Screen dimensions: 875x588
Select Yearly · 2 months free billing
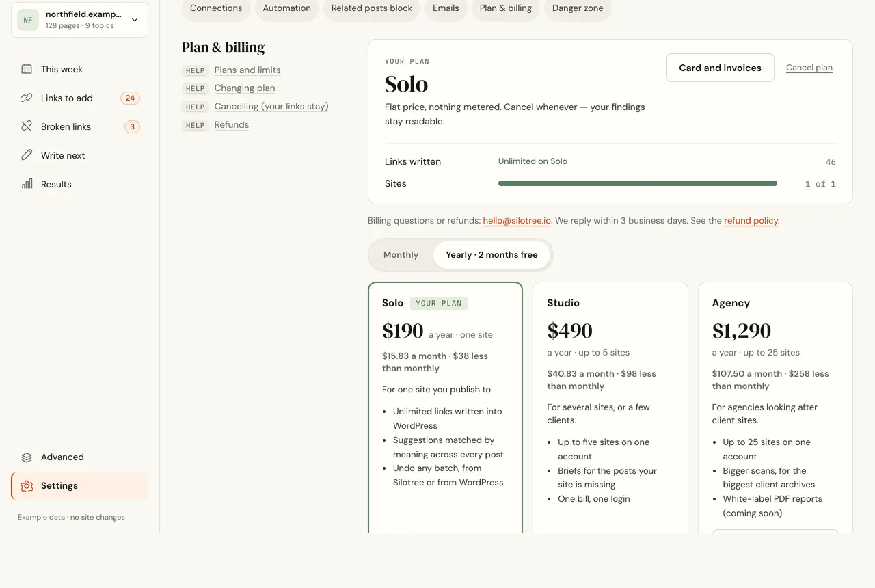click(492, 255)
